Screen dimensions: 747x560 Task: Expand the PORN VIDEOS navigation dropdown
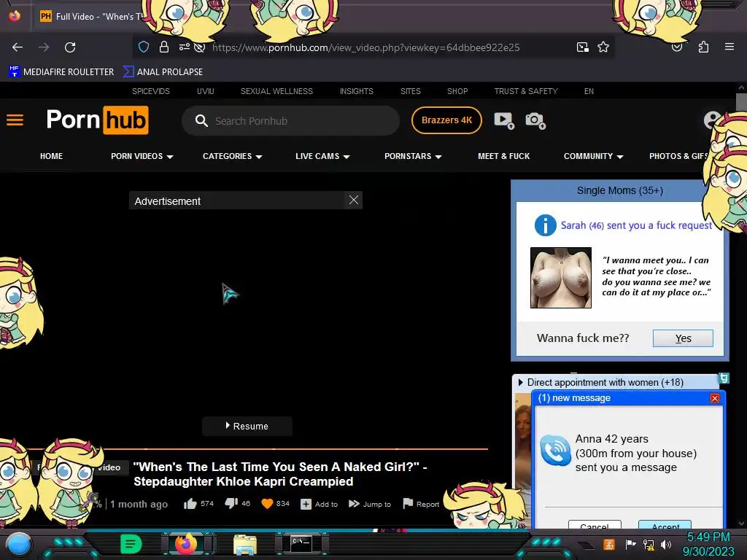(142, 156)
